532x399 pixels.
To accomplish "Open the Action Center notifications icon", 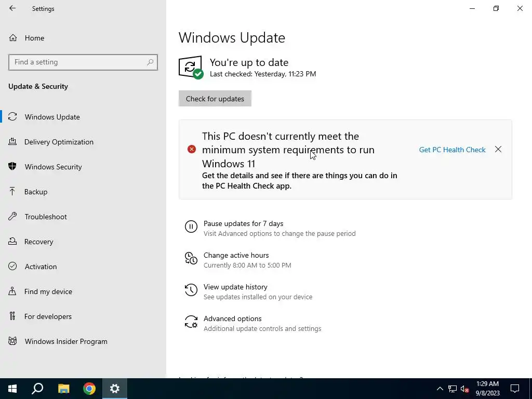I will point(515,389).
